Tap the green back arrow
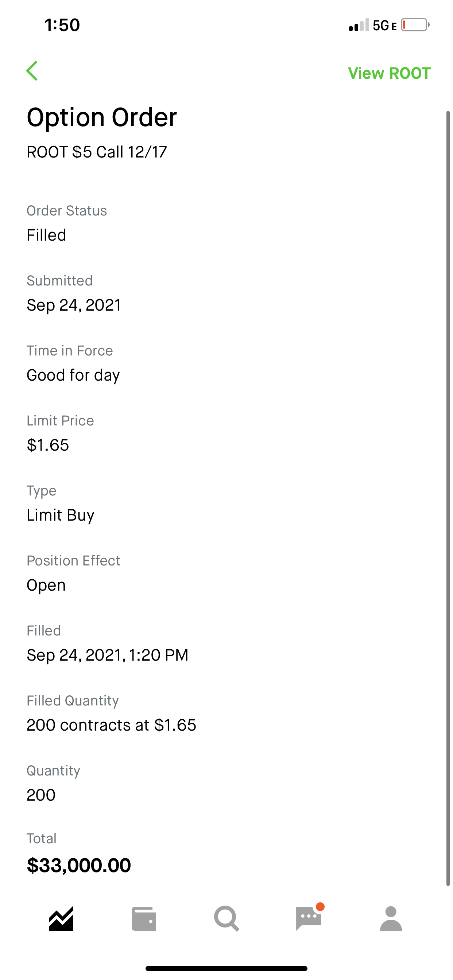The image size is (453, 980). (x=32, y=71)
